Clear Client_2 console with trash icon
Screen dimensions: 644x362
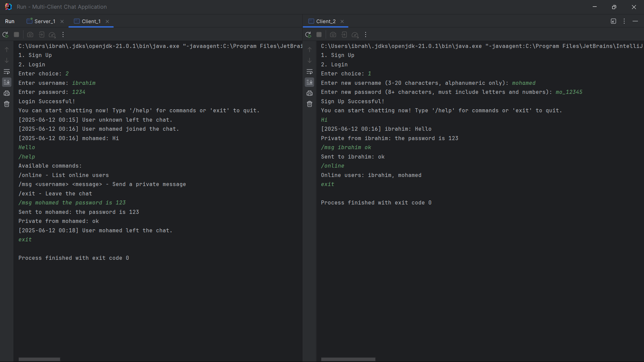[x=310, y=104]
